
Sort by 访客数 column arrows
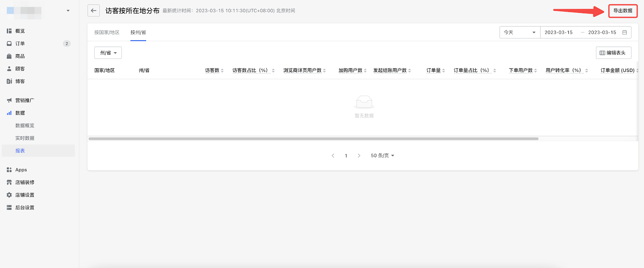point(222,71)
